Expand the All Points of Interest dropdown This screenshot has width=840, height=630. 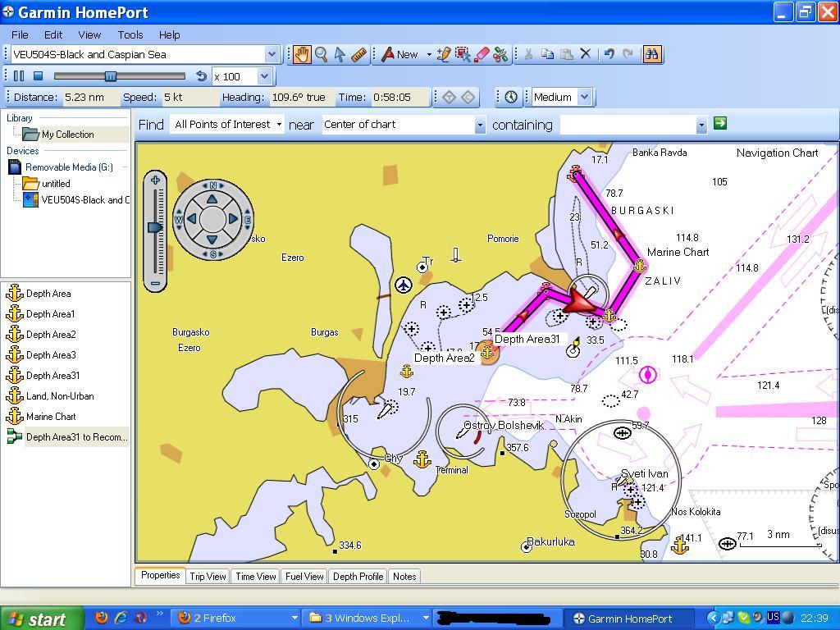279,125
